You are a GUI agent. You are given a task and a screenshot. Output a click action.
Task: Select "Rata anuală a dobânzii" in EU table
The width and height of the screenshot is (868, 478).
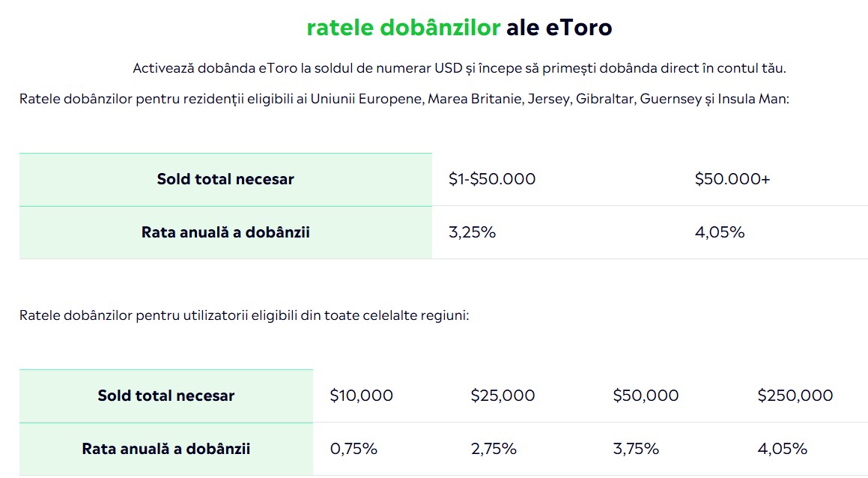point(225,232)
